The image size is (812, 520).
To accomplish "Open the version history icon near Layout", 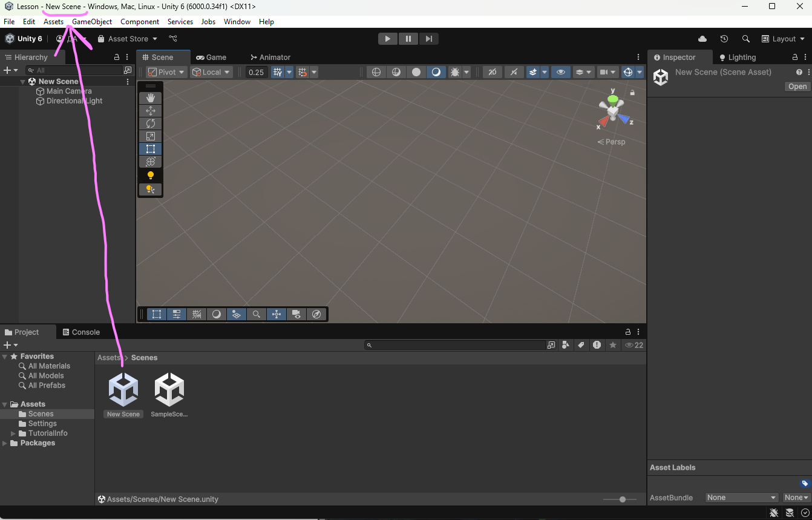I will [x=724, y=38].
